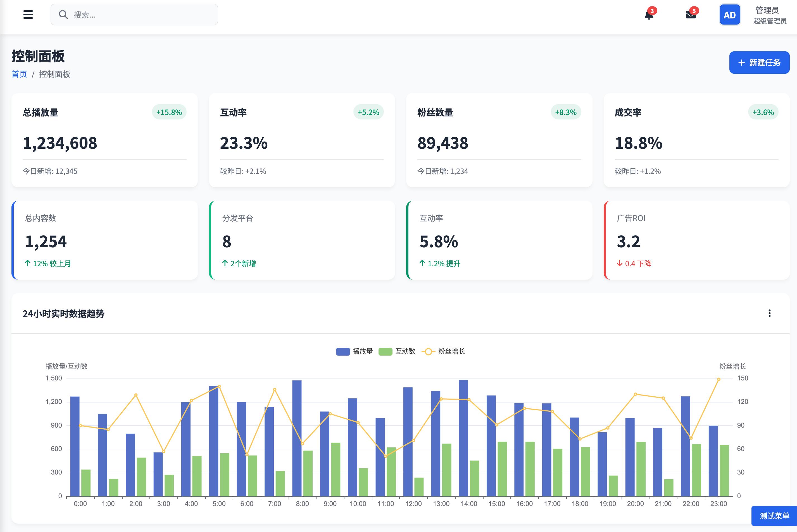Go to 首页 breadcrumb link
The width and height of the screenshot is (797, 532).
click(x=19, y=74)
